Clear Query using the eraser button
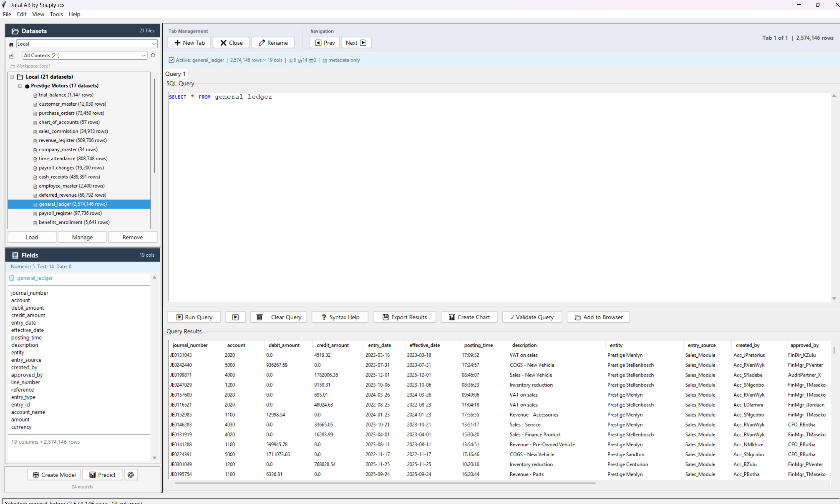Screen dimensions: 840x504 click(x=278, y=317)
